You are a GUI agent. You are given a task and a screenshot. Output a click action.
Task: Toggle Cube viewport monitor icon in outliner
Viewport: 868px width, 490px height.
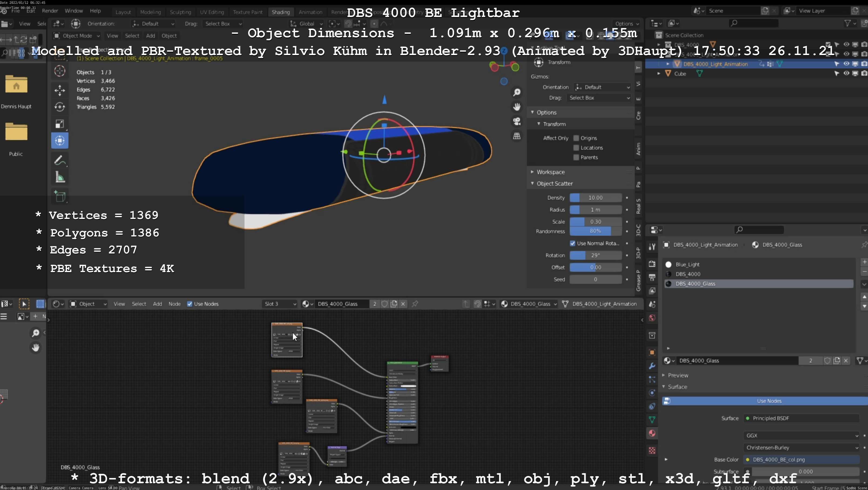click(855, 73)
